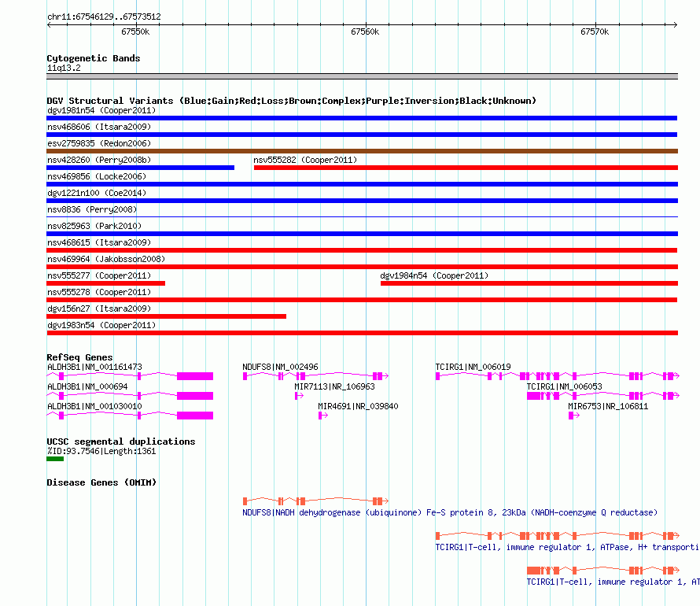700x606 pixels.
Task: Click the UCSC segmental duplications track title
Action: click(121, 442)
